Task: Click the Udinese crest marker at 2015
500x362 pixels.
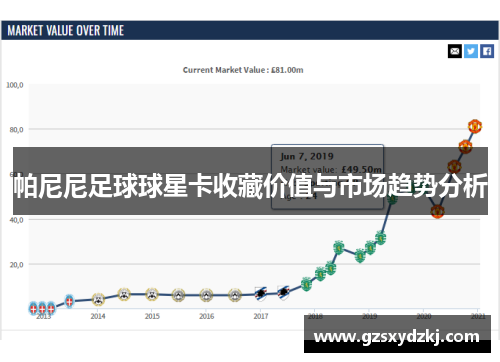Action: (x=152, y=295)
